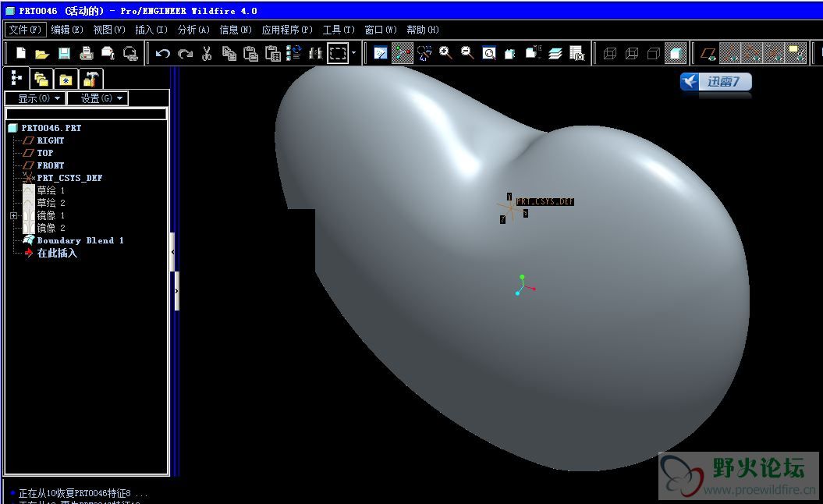Open the Find tool with binoculars icon
This screenshot has width=823, height=504.
tap(315, 53)
